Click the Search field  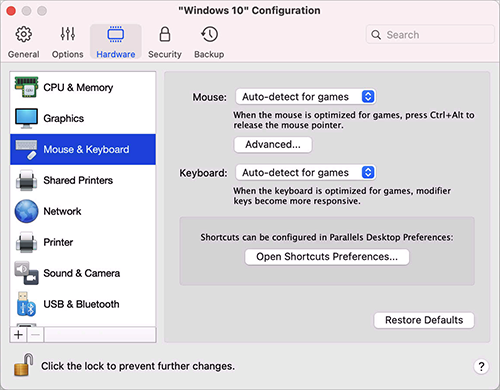coord(430,35)
